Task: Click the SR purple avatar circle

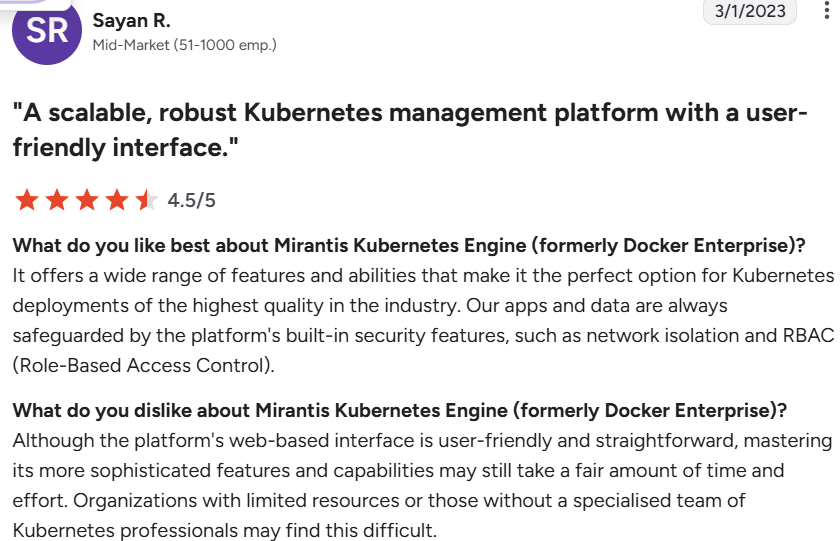Action: (47, 30)
